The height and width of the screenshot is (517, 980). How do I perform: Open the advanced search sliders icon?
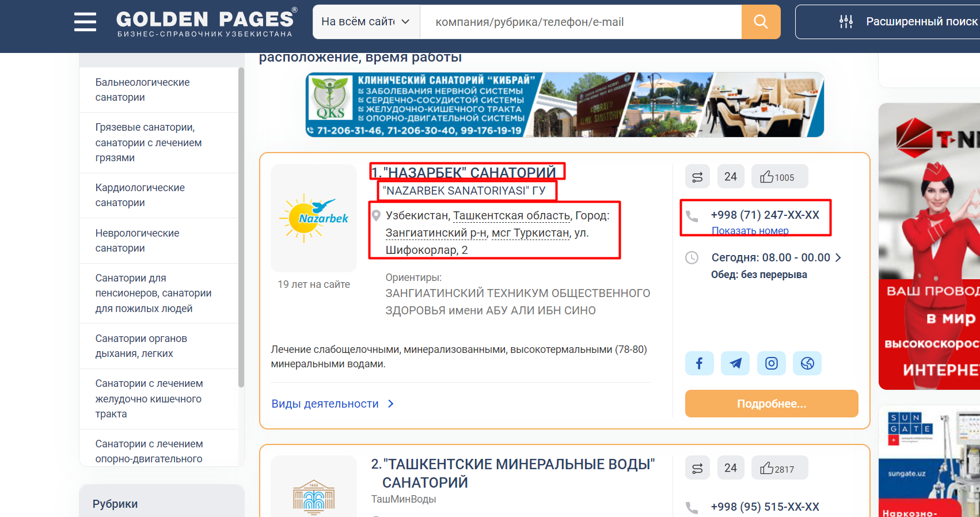pyautogui.click(x=846, y=22)
